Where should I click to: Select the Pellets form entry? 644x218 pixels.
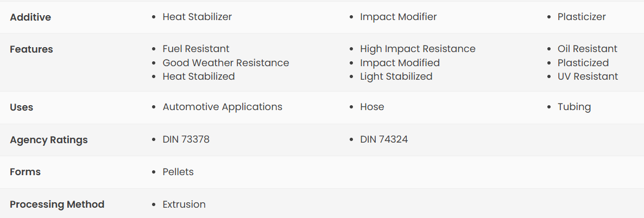(x=178, y=171)
